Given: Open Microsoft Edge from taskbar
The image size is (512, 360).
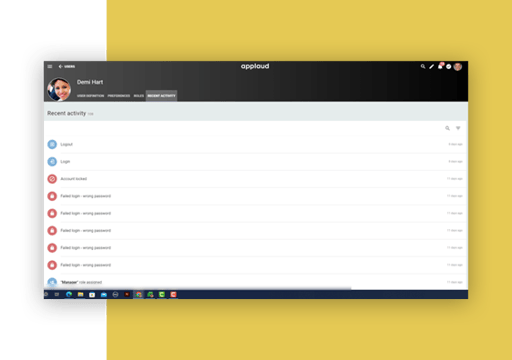Looking at the screenshot, I should (69, 294).
